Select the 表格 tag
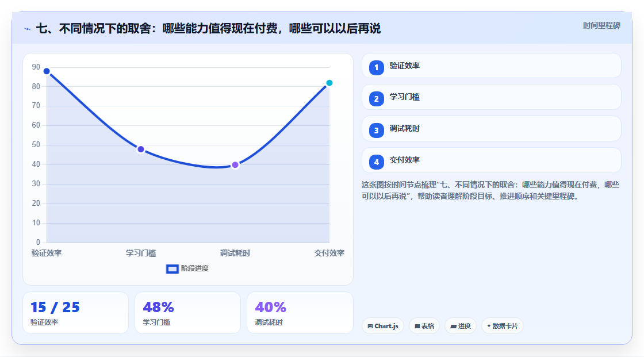This screenshot has width=644, height=357. click(x=424, y=326)
